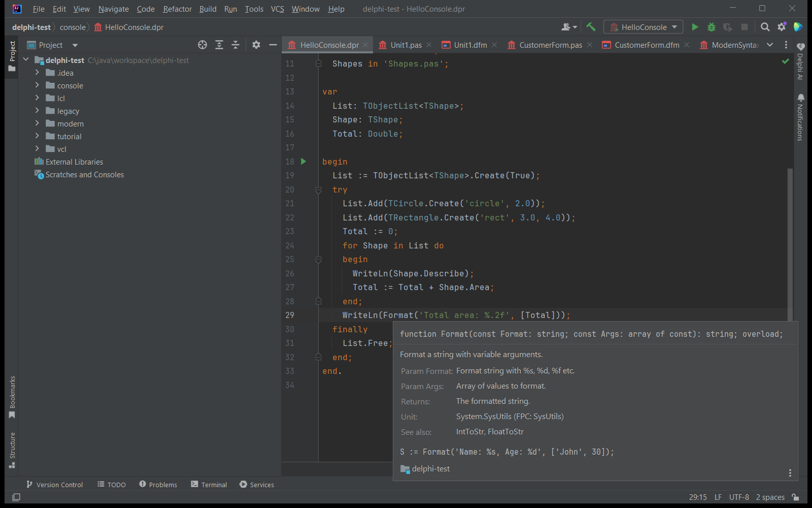
Task: Click the editor vertical scrollbar
Action: (x=790, y=244)
